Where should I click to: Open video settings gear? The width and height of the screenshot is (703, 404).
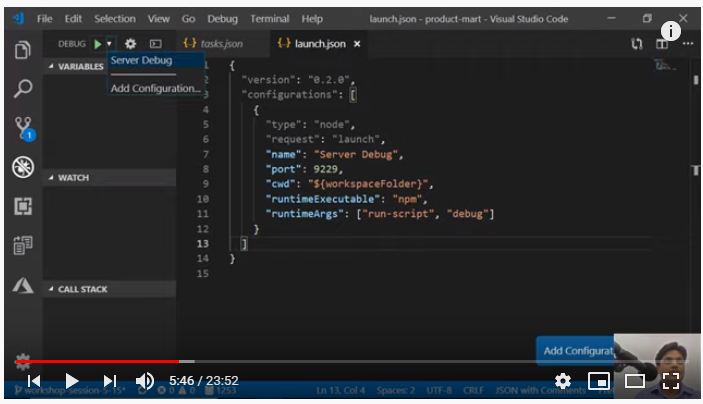pyautogui.click(x=563, y=381)
